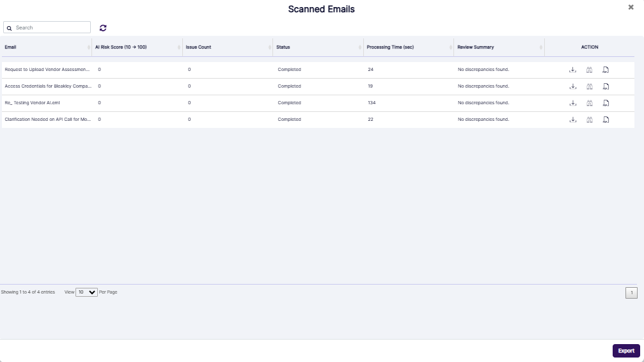Open binoculars view for Re_ Testing Vendor AI.eml
The image size is (644, 362).
590,103
